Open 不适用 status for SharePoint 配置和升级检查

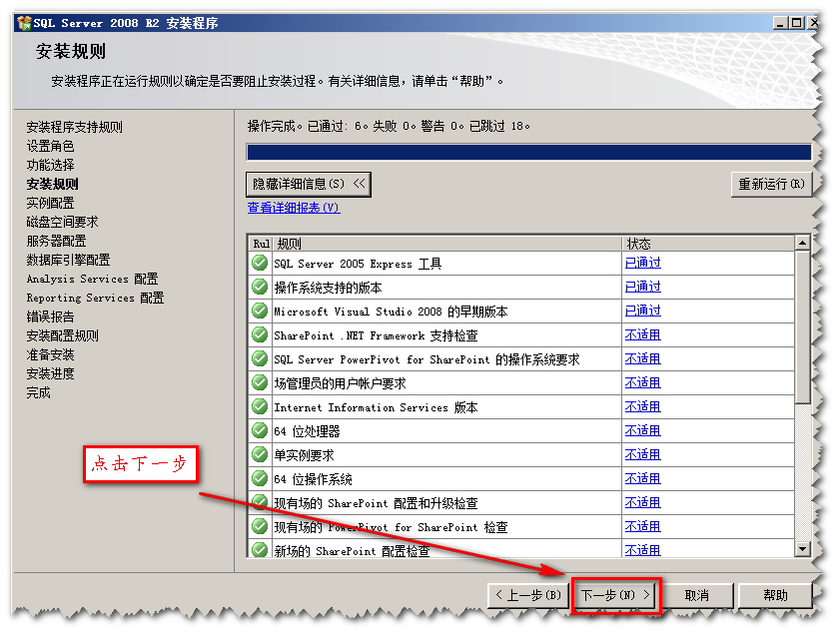[643, 503]
